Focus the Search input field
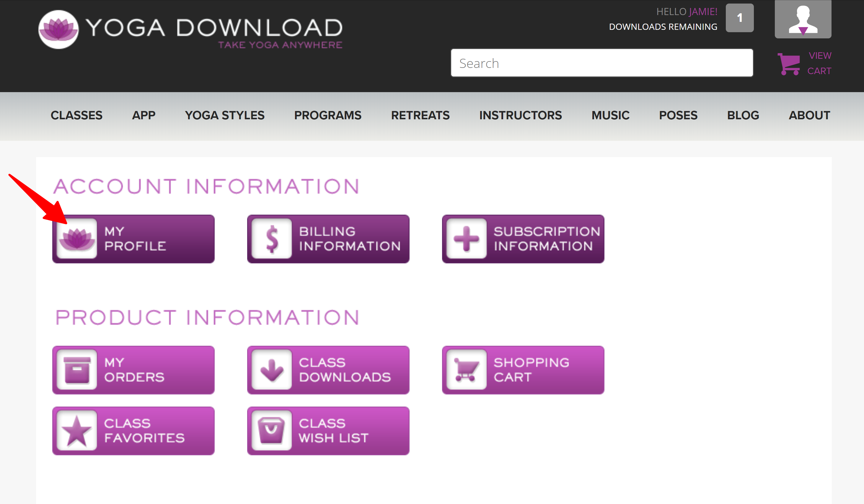Viewport: 864px width, 504px height. [x=602, y=63]
